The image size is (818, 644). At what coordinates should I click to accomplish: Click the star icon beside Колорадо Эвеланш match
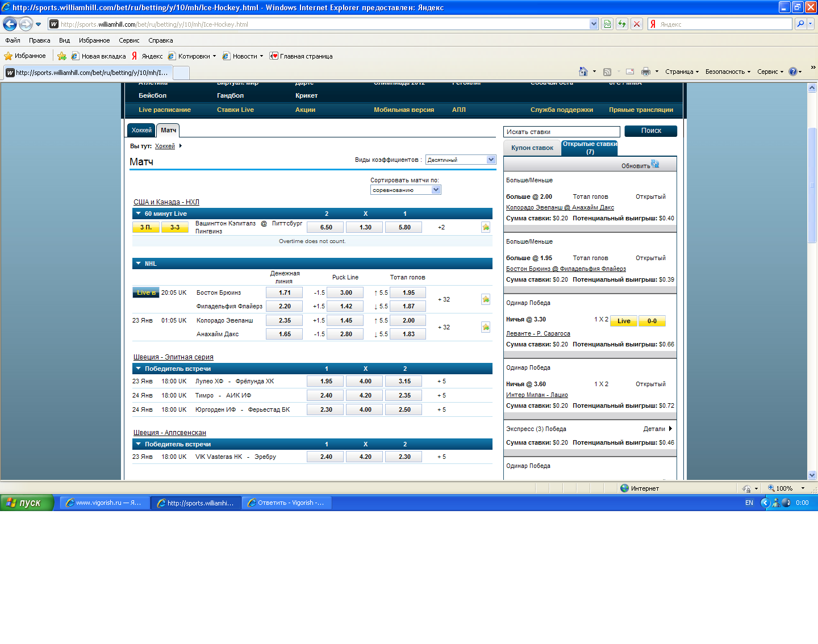click(x=486, y=327)
